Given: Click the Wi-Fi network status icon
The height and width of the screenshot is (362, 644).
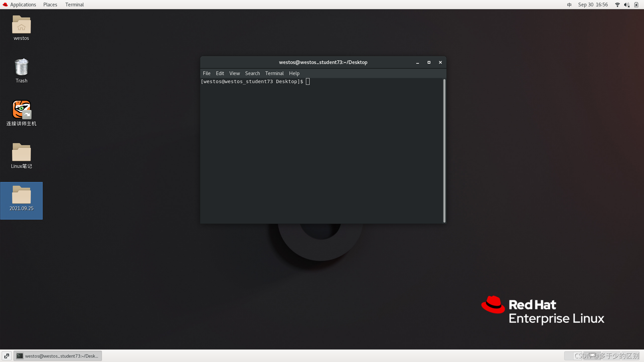Looking at the screenshot, I should [617, 5].
